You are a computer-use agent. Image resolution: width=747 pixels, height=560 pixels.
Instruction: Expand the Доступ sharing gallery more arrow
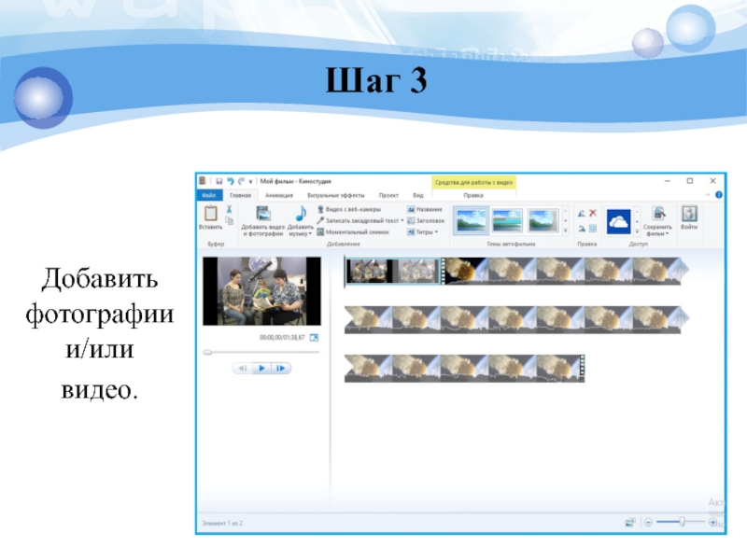coord(637,231)
